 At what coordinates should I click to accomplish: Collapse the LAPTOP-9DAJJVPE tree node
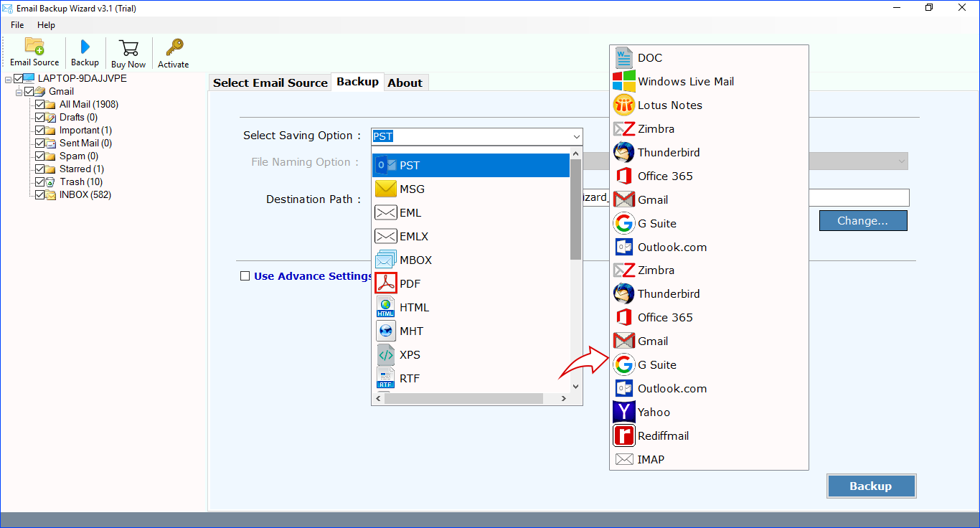tap(8, 78)
